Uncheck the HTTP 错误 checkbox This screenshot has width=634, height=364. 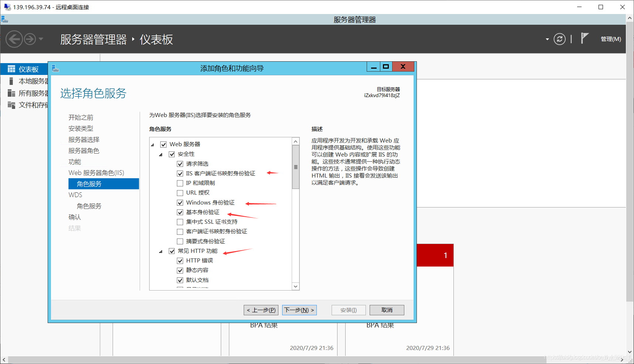tap(180, 261)
